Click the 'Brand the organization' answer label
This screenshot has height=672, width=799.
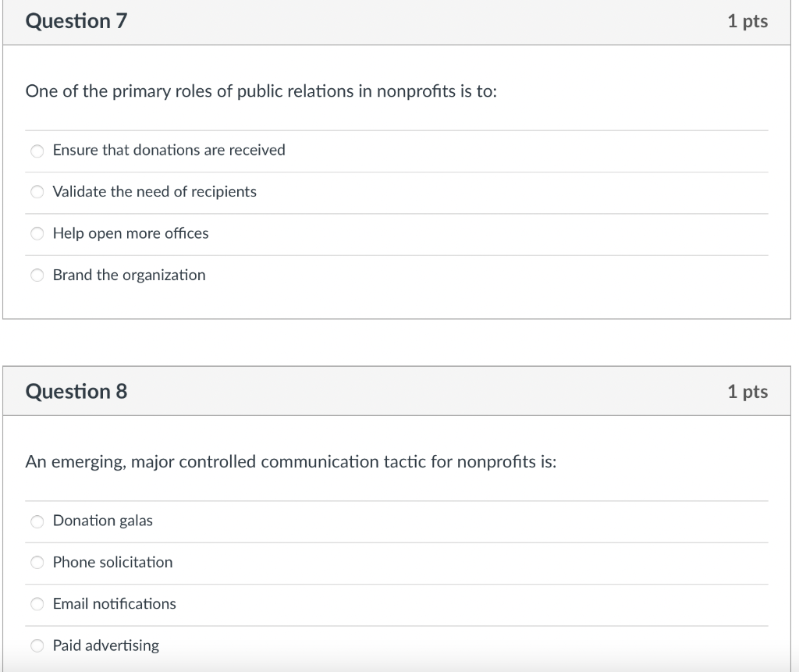(129, 275)
